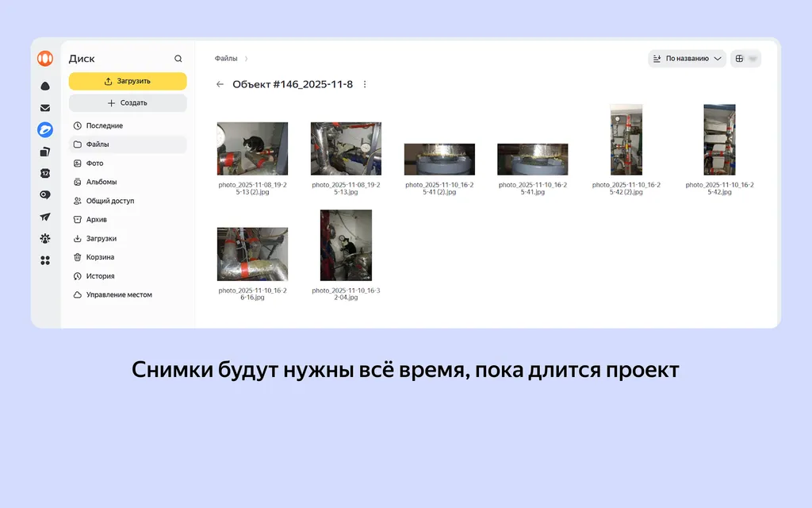
Task: Open thumbnail of photo_2025-11-10_16-32-04.jpg
Action: click(346, 245)
